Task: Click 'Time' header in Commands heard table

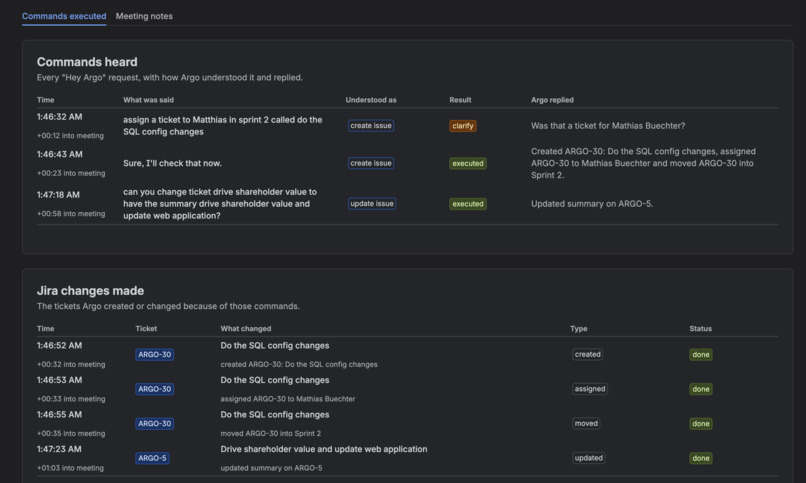Action: [45, 100]
